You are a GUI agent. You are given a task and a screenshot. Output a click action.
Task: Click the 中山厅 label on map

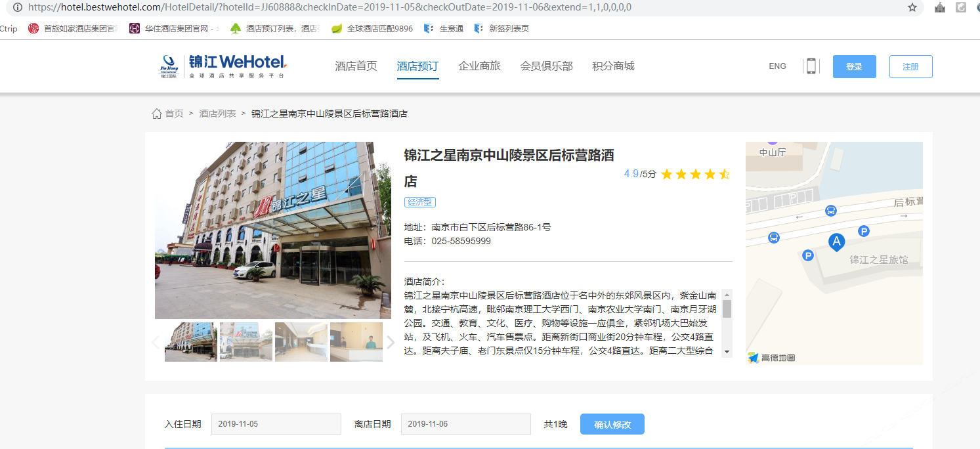pos(772,152)
